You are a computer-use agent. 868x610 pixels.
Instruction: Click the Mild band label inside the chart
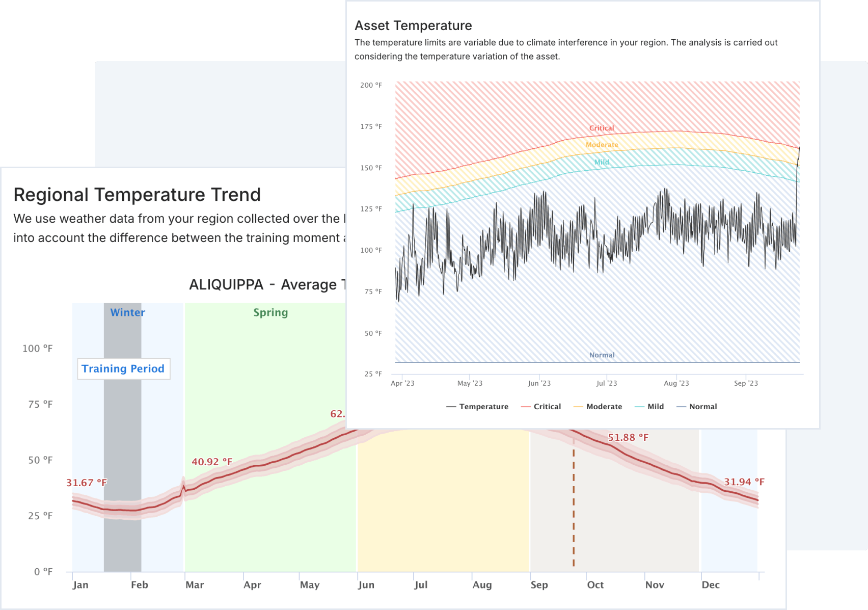602,162
